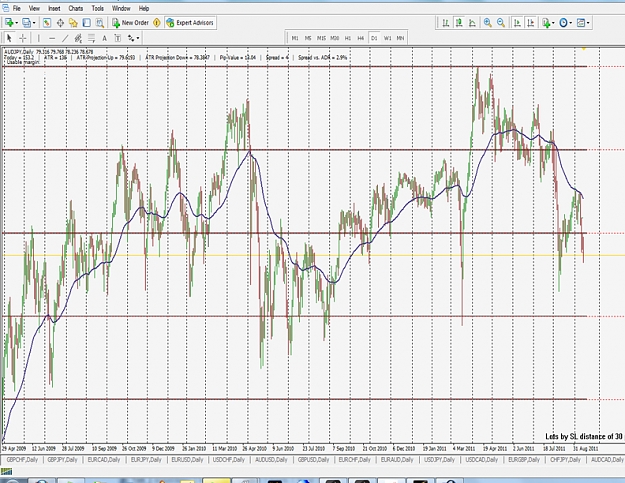Open the Window menu
Viewport: 625px width, 483px height.
[x=121, y=8]
